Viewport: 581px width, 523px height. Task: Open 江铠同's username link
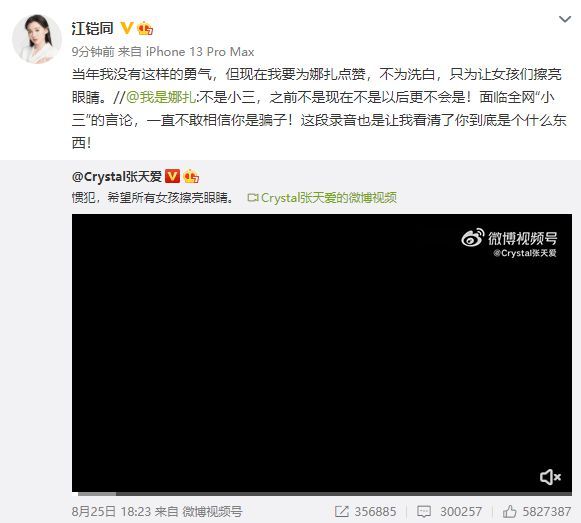(x=93, y=29)
